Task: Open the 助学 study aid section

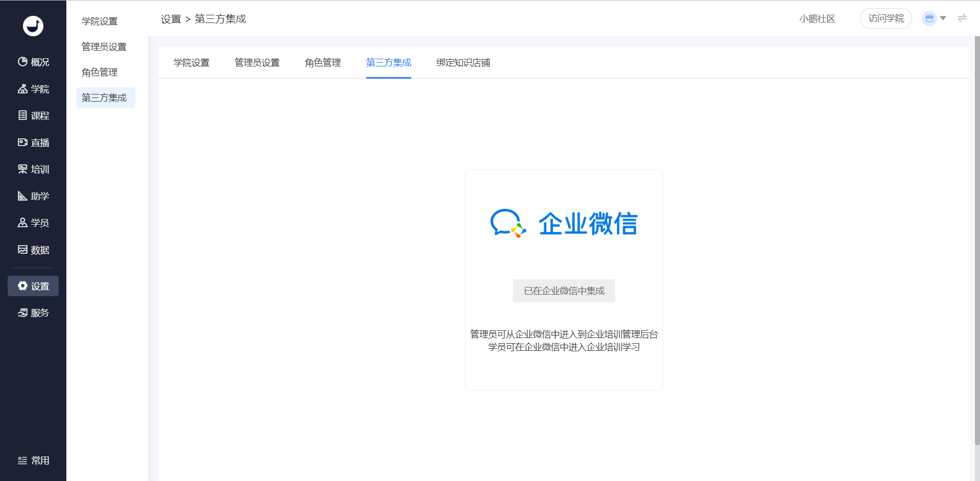Action: pos(33,196)
